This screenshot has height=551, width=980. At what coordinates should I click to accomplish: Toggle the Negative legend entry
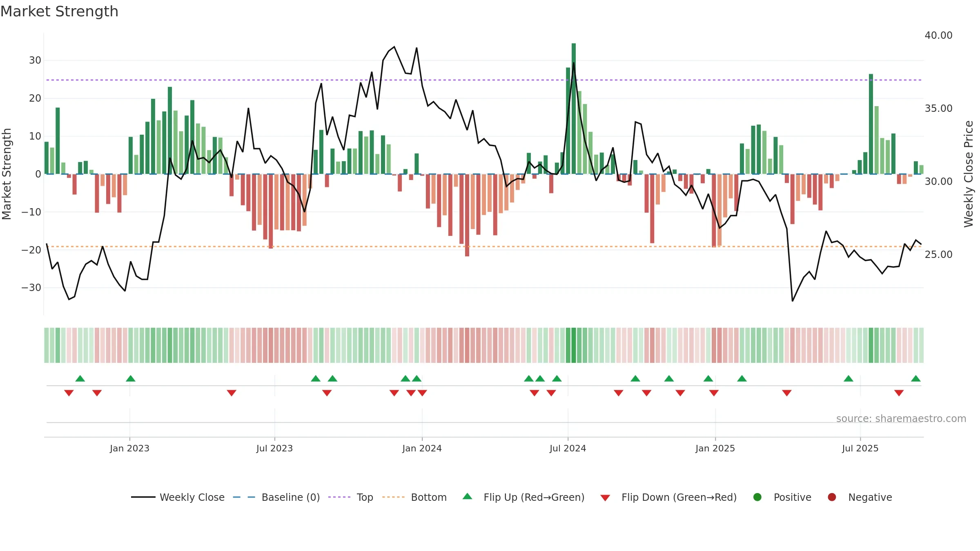click(860, 497)
